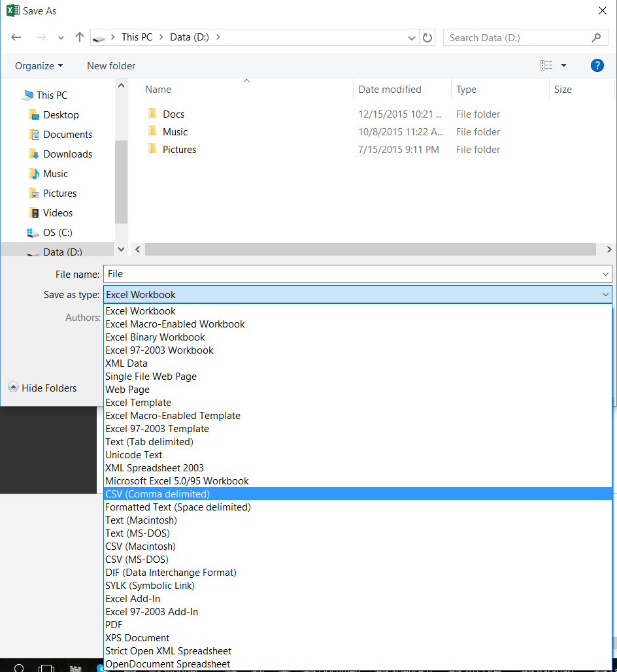The height and width of the screenshot is (672, 617).
Task: Click Data (D:) in address bar
Action: pyautogui.click(x=190, y=37)
